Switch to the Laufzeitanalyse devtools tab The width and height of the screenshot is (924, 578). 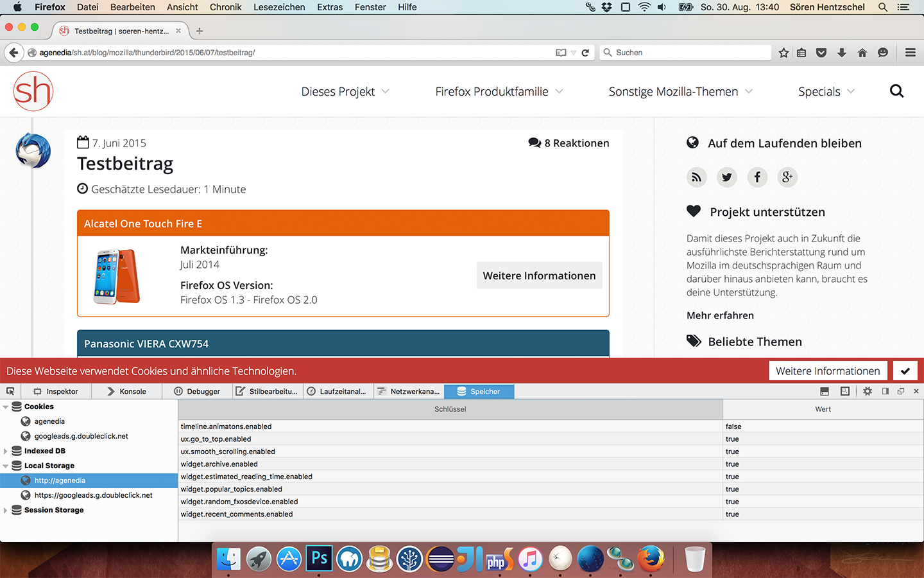[x=337, y=391]
